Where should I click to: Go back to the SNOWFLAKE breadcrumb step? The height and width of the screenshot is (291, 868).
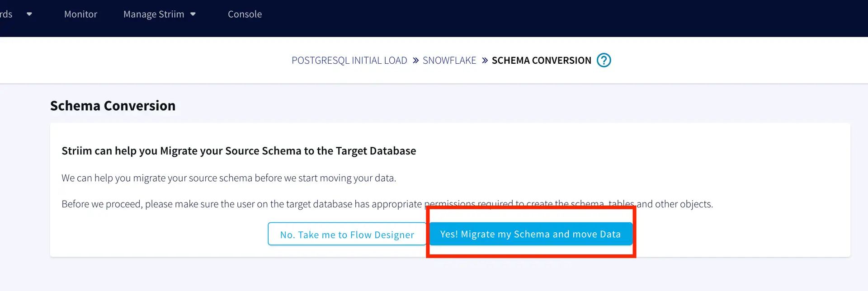pos(449,61)
